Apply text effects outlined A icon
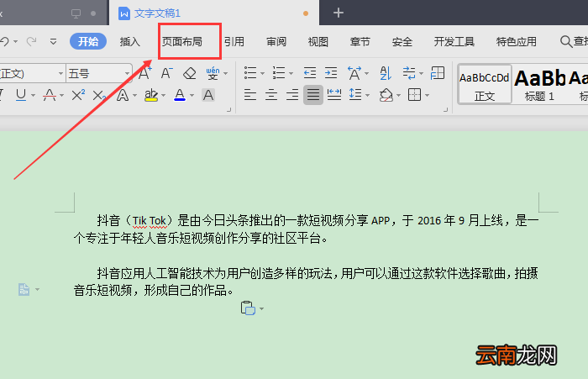This screenshot has height=379, width=588. (x=123, y=95)
